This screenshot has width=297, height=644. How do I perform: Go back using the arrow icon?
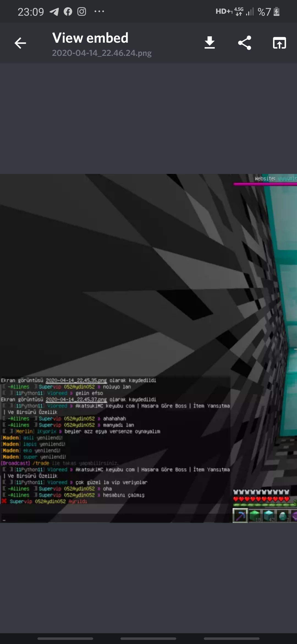coord(20,43)
